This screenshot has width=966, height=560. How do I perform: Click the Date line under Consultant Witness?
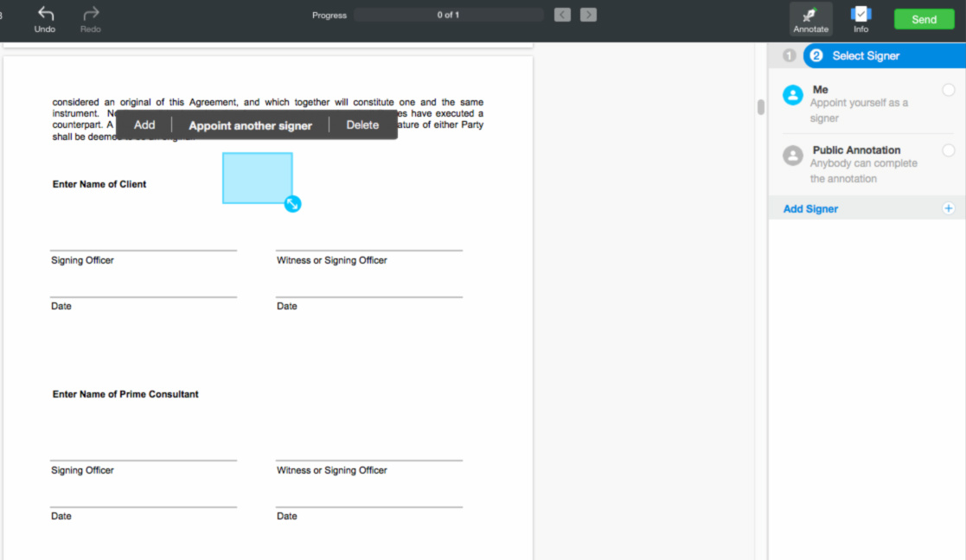[369, 507]
